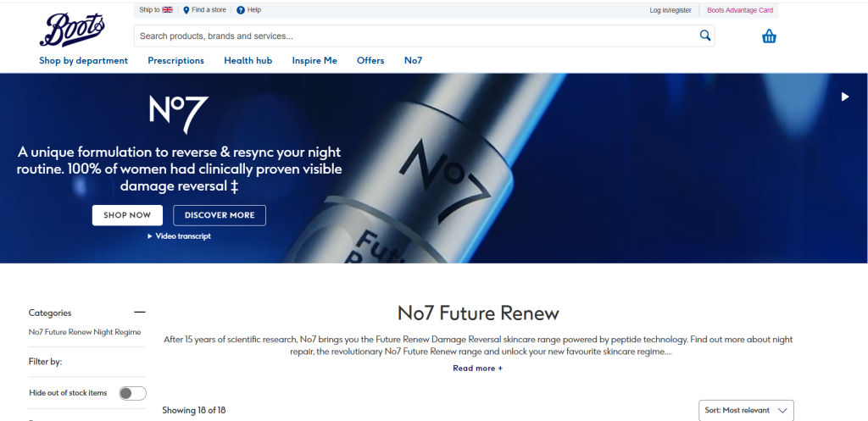Click the SHOP NOW button
The image size is (868, 421).
point(127,215)
